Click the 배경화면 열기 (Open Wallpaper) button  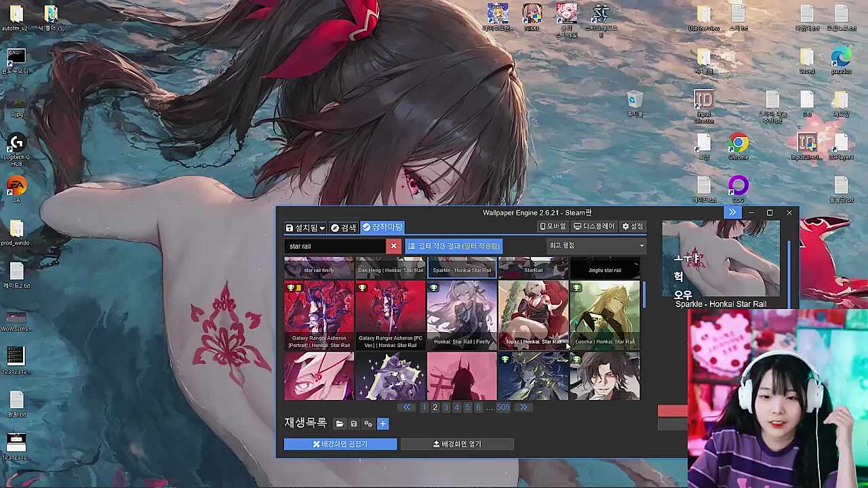coord(457,444)
